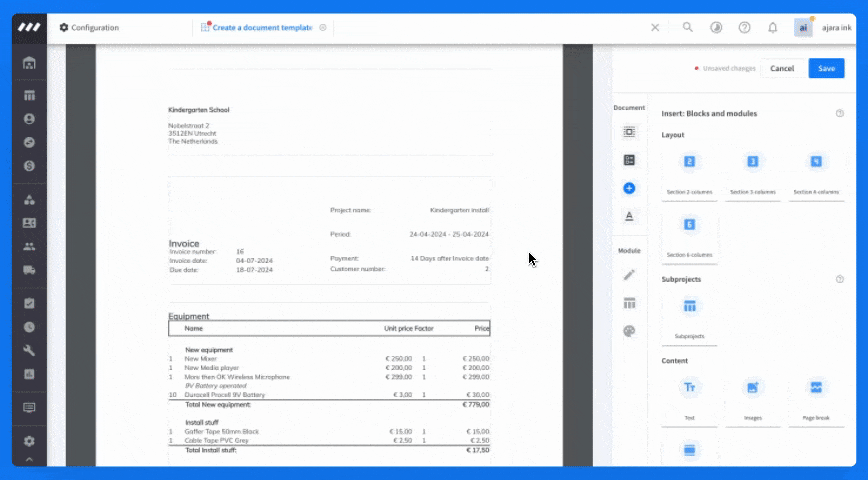Expand the left sidebar chevron at bottom

pos(29,460)
